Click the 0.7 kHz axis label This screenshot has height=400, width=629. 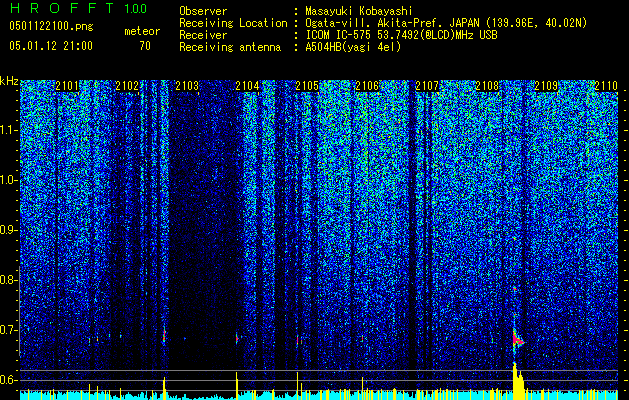[x=8, y=330]
